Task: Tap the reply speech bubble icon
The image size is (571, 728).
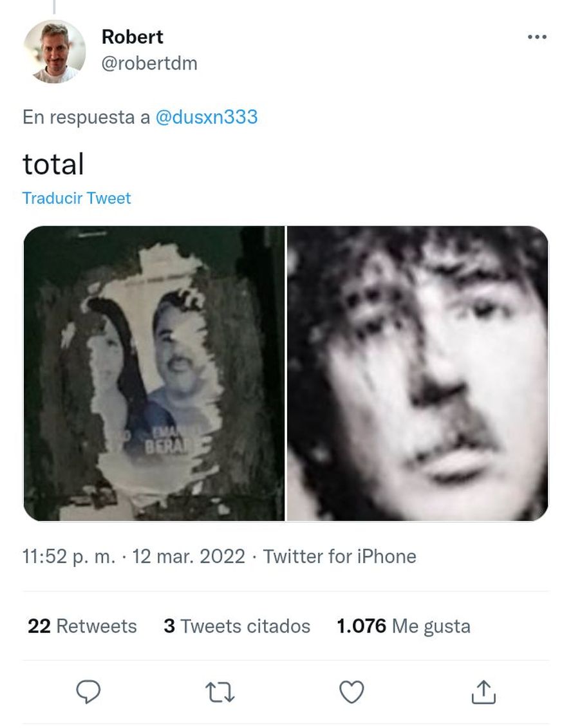Action: click(x=88, y=692)
